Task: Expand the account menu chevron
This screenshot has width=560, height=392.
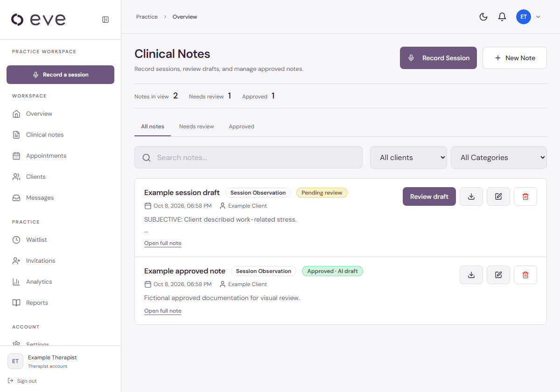Action: point(538,17)
